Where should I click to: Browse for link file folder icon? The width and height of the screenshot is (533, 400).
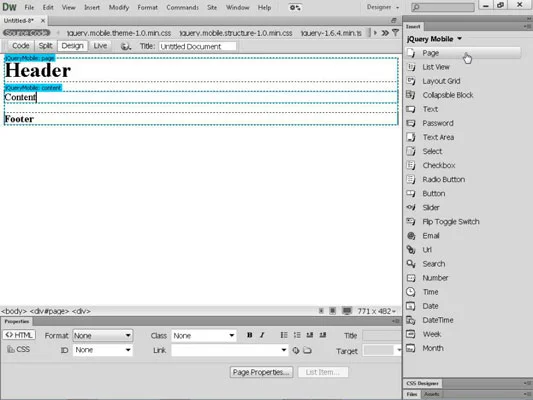(x=307, y=350)
